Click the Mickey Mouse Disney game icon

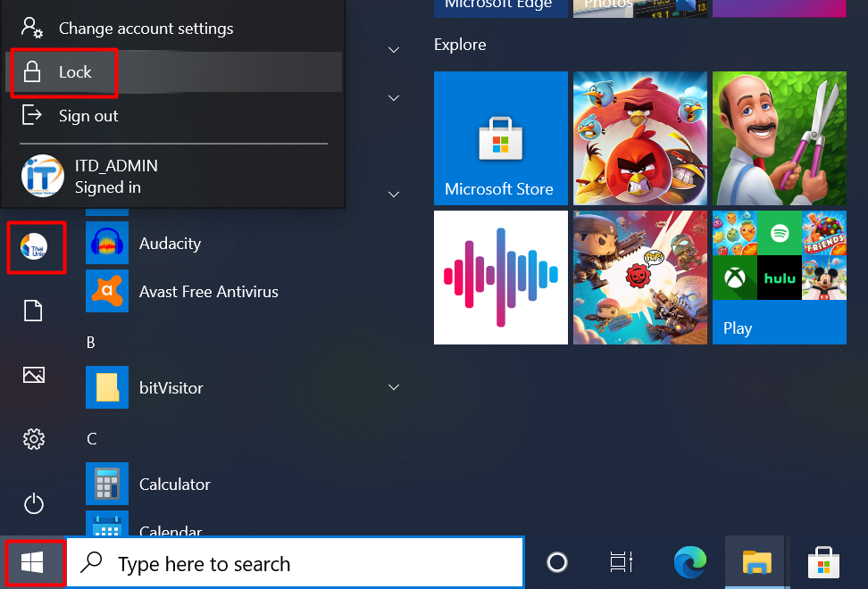[x=824, y=277]
